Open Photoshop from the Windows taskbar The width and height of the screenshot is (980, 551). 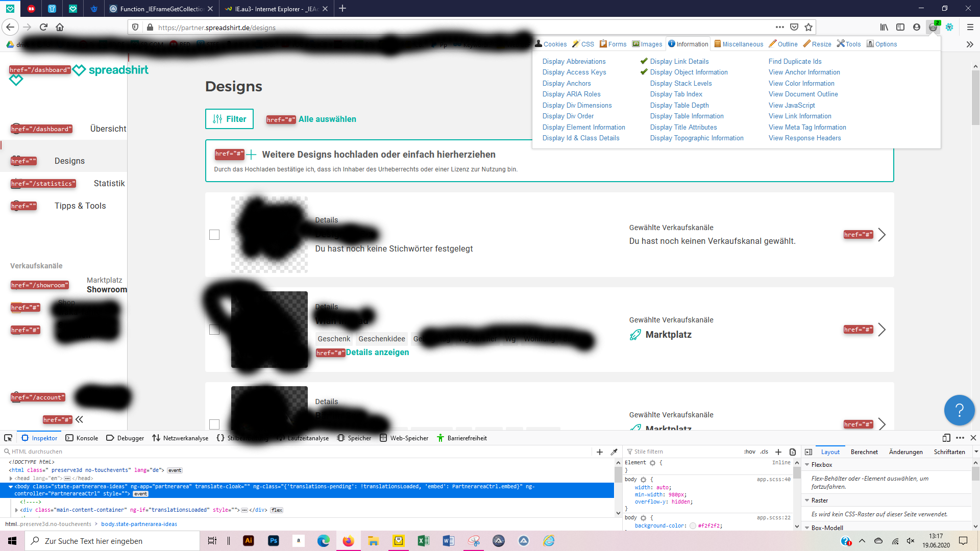pos(274,541)
